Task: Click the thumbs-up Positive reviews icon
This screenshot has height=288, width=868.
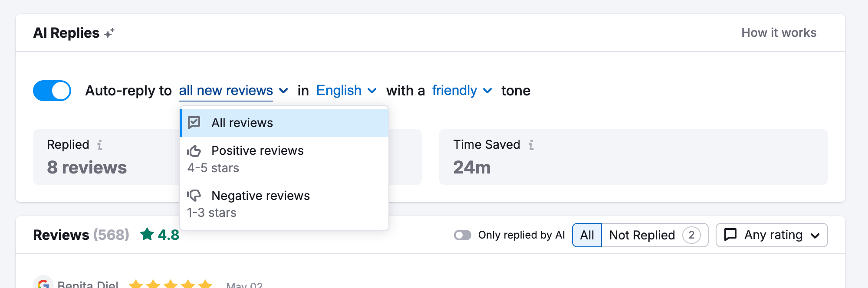Action: [x=194, y=151]
